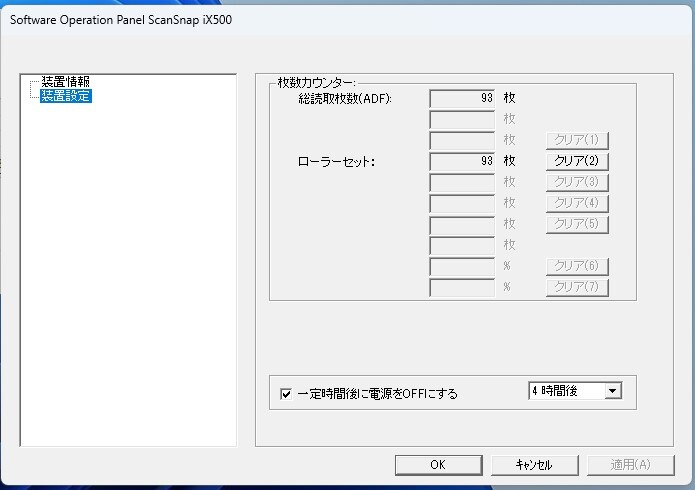Click the 適用(A) button
The height and width of the screenshot is (490, 695).
pyautogui.click(x=630, y=465)
